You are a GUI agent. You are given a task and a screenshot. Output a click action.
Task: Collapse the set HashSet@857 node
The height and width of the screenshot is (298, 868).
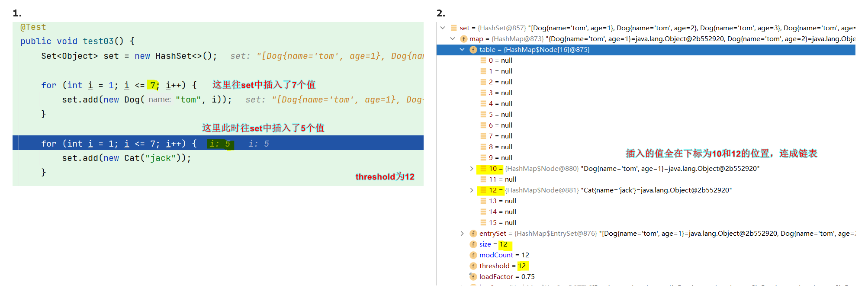[442, 28]
